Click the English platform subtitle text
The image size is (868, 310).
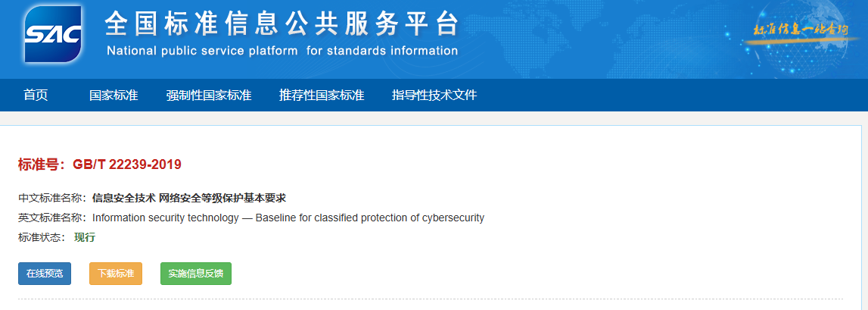[282, 51]
